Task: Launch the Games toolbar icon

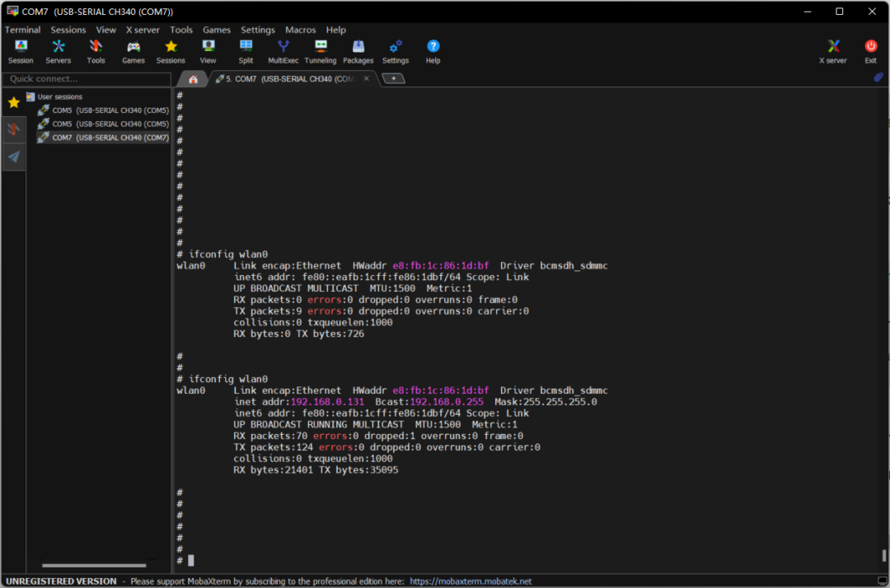Action: [x=133, y=52]
